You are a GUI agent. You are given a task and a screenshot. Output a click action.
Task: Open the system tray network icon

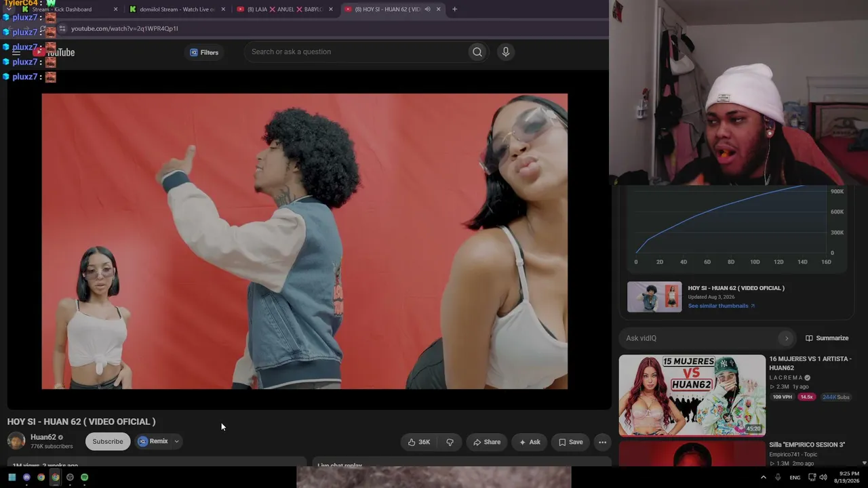tap(812, 477)
